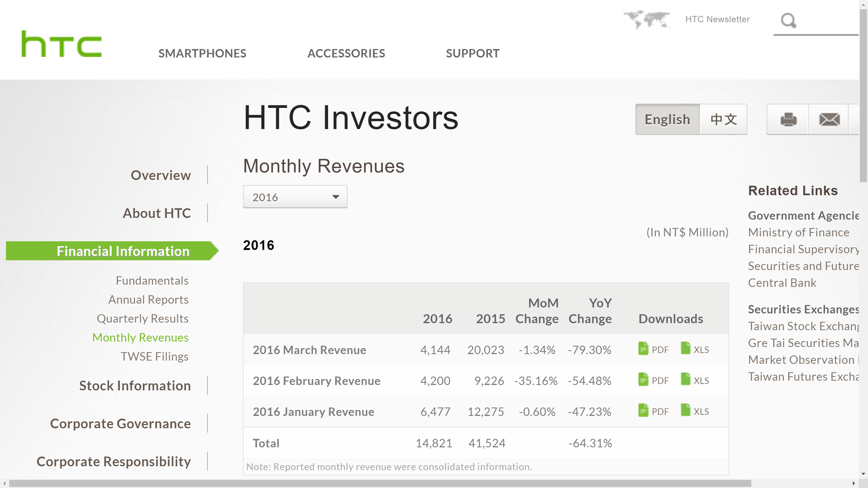The height and width of the screenshot is (488, 868).
Task: Click the search magnifier icon
Action: (x=788, y=20)
